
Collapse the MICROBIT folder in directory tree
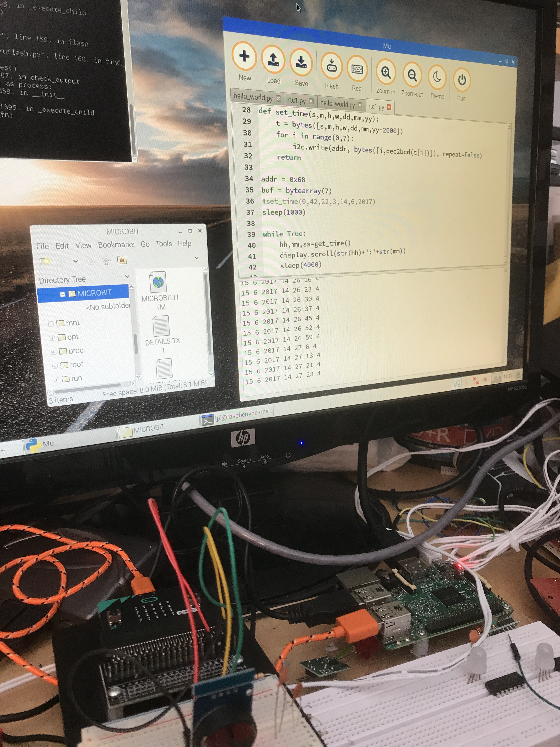click(62, 294)
